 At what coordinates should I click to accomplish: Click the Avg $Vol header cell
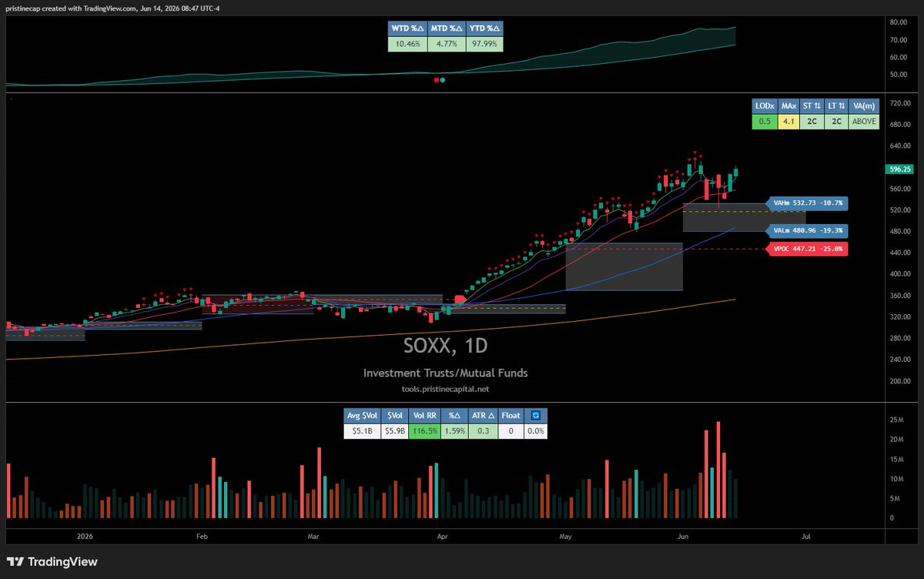coord(361,416)
